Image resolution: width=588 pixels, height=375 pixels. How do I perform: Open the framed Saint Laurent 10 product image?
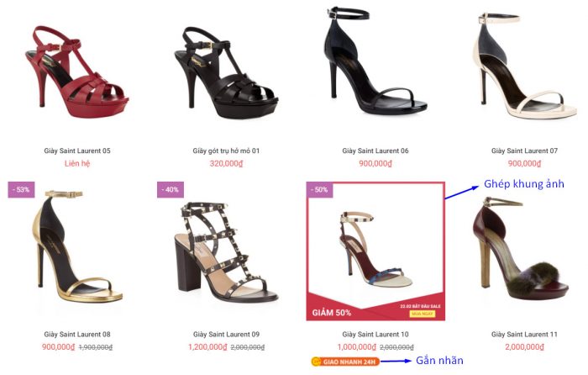pos(375,251)
